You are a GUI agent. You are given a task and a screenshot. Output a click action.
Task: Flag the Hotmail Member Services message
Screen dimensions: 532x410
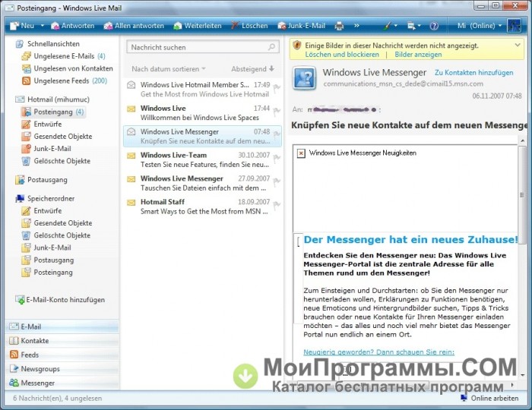click(277, 88)
